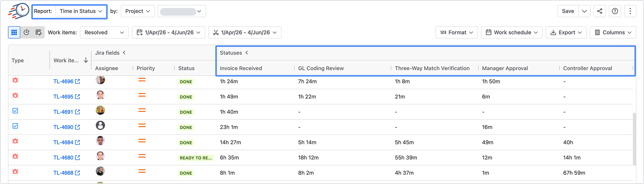Click the DONE status badge for TL-4696
This screenshot has width=644, height=184.
tap(186, 82)
